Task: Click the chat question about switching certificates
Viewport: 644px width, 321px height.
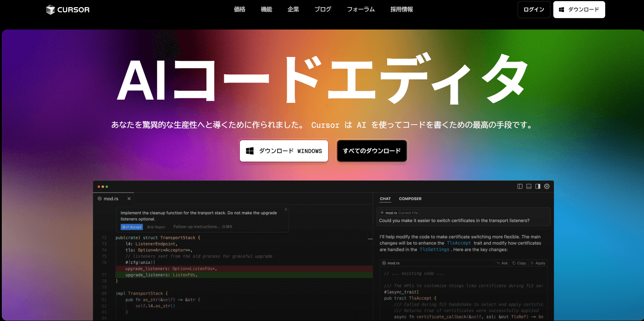Action: coord(454,221)
